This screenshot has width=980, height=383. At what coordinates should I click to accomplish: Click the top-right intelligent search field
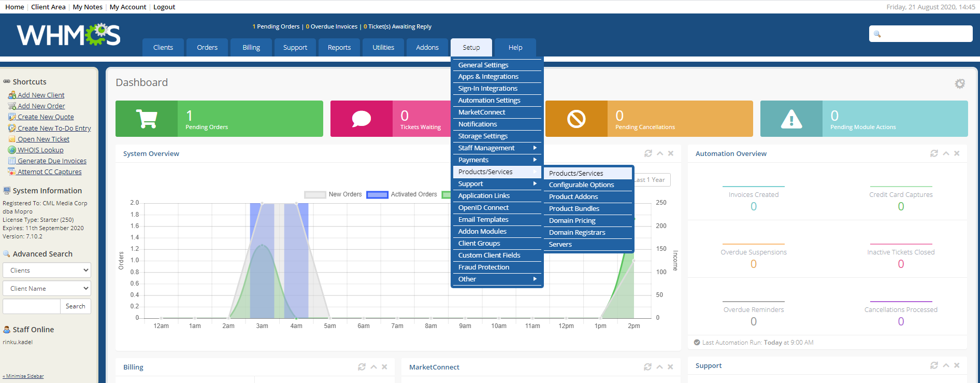click(x=920, y=34)
